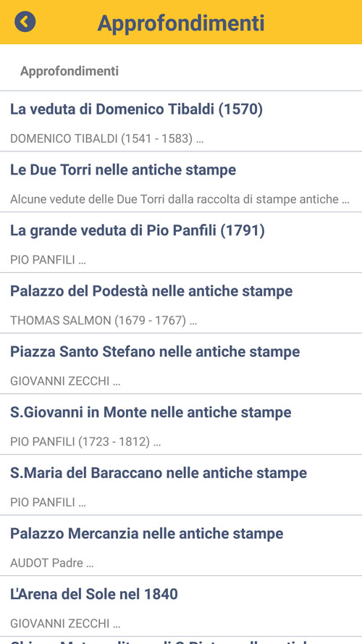
Task: Open Palazzo Mercanzia nelle antiche stampe
Action: (181, 545)
